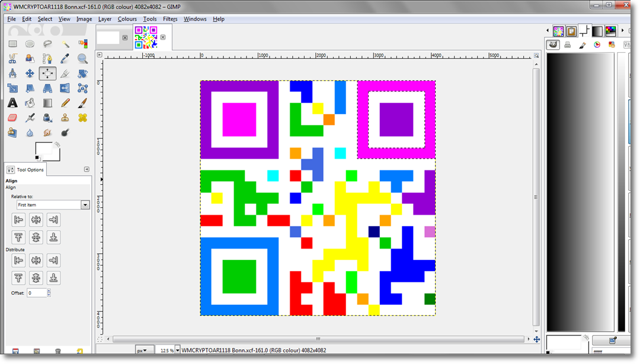Align bottom edge of target
The width and height of the screenshot is (640, 364).
point(53,237)
